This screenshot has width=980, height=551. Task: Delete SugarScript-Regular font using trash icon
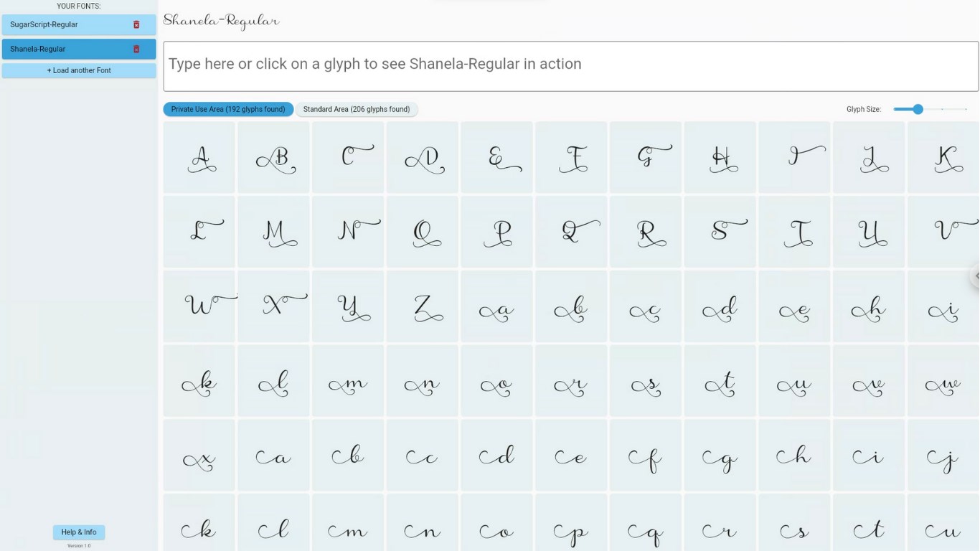click(x=136, y=24)
